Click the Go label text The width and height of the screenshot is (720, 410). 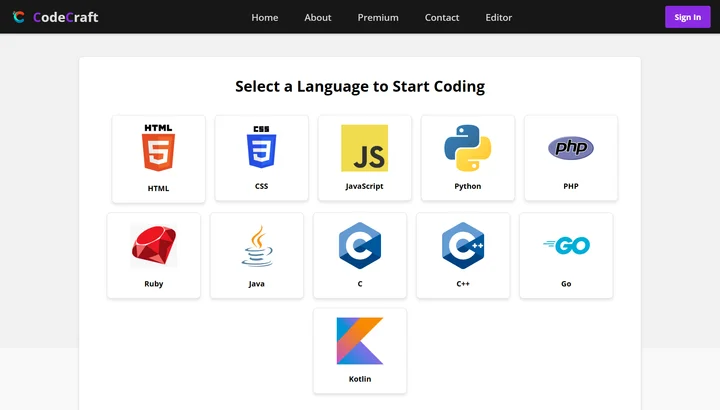pos(566,284)
